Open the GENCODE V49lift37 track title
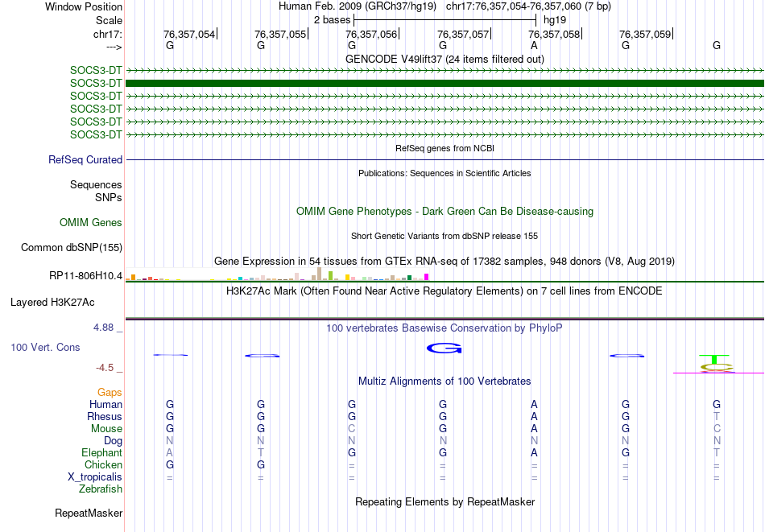The image size is (765, 532). [x=445, y=59]
